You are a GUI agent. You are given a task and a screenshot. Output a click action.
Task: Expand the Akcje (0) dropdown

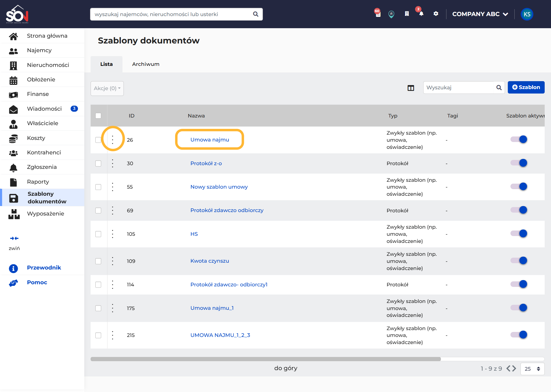(x=107, y=89)
